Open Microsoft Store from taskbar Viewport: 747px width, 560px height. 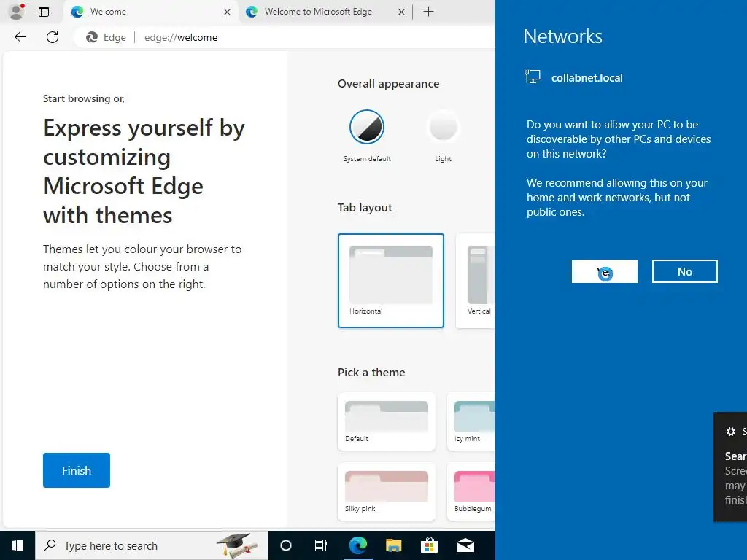pyautogui.click(x=429, y=545)
